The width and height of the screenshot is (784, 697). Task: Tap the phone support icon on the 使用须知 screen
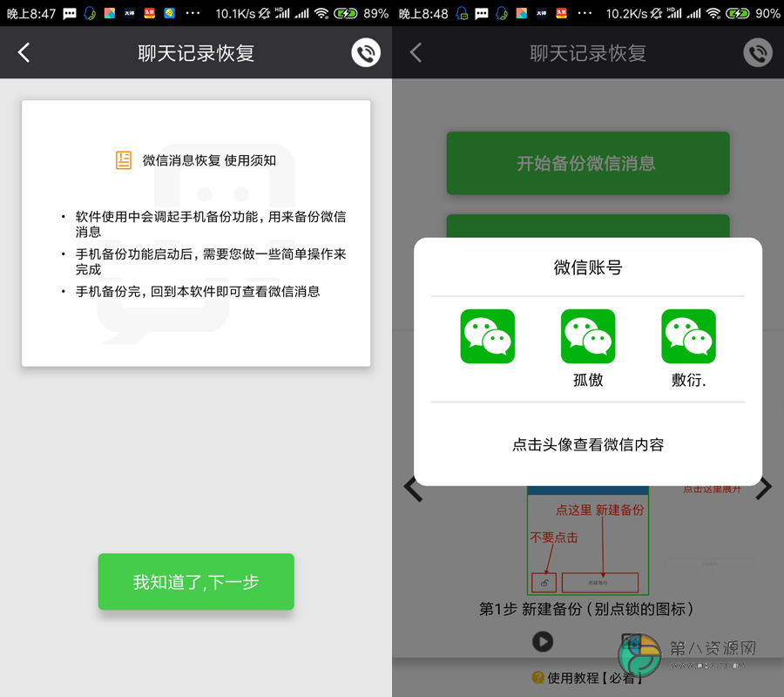tap(366, 52)
